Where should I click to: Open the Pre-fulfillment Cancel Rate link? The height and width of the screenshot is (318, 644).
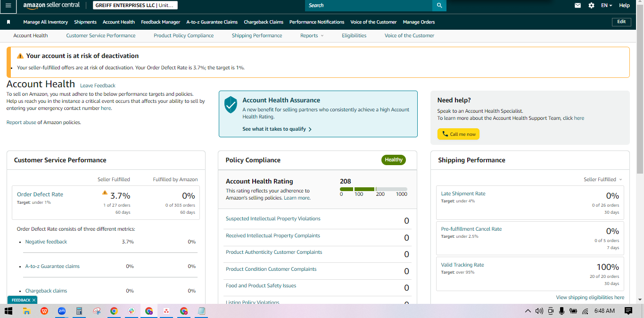click(471, 229)
